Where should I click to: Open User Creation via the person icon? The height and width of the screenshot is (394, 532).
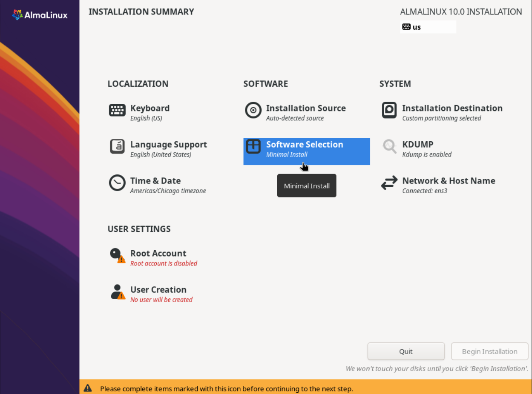coord(117,292)
